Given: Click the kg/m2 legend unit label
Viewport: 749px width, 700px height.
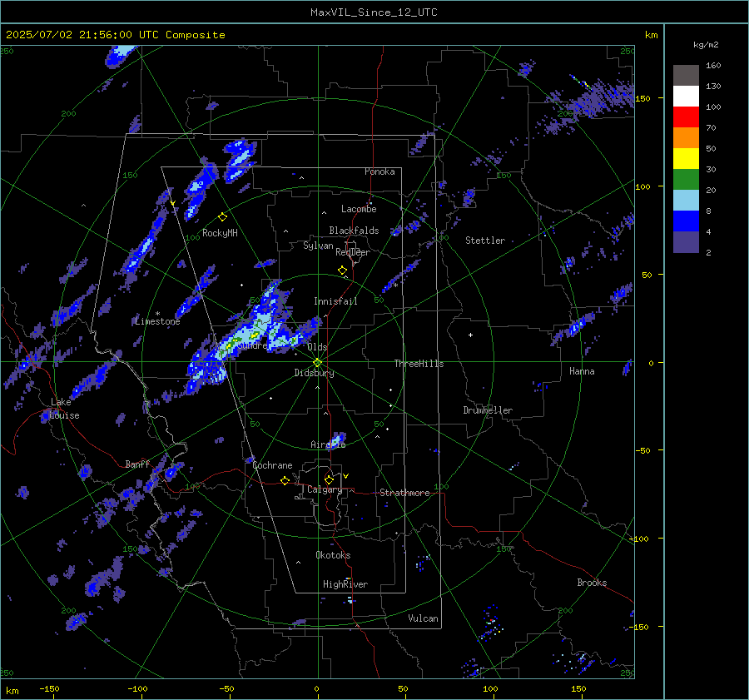Looking at the screenshot, I should coord(706,45).
